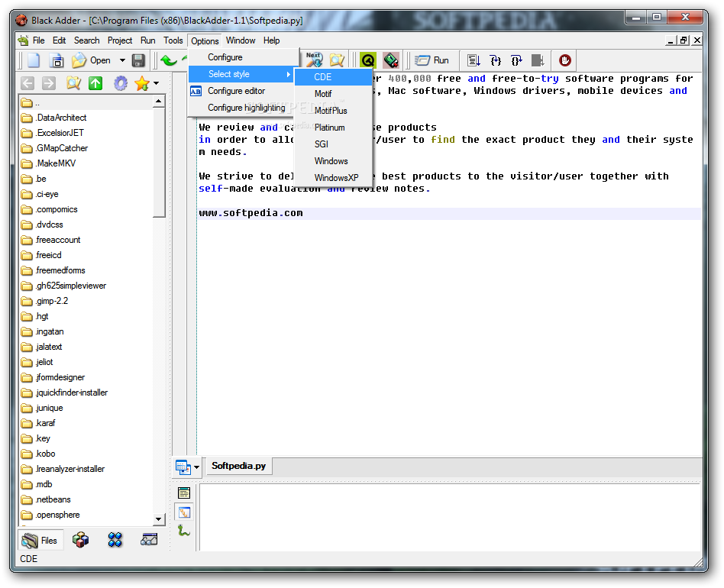Click the file list scroll up arrow
The width and height of the screenshot is (724, 588).
tap(159, 101)
